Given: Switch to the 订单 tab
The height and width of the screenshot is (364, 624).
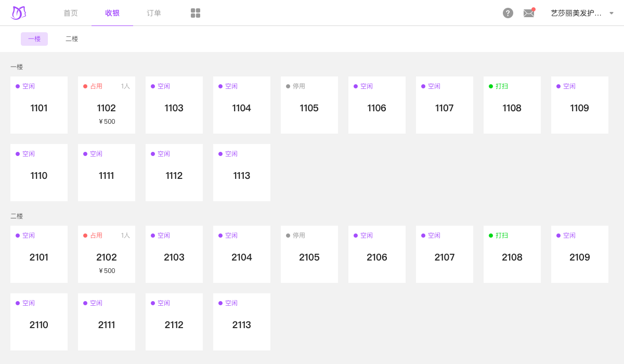Looking at the screenshot, I should [154, 13].
